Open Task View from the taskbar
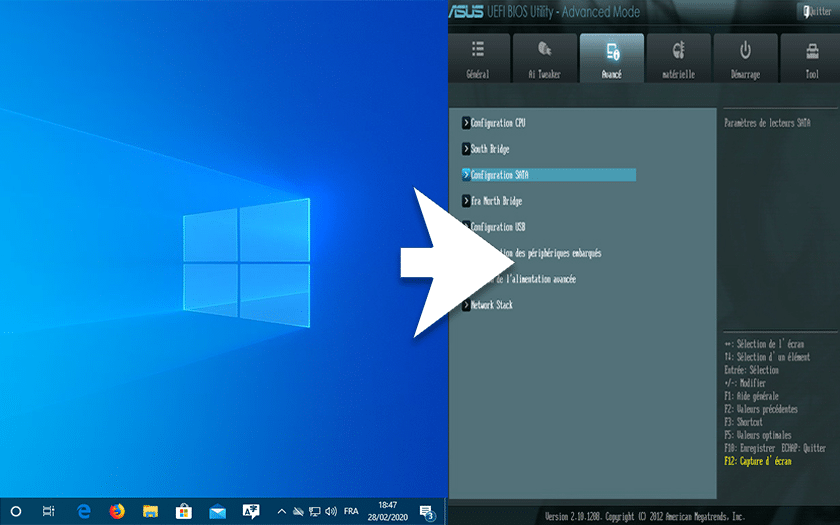 click(48, 512)
